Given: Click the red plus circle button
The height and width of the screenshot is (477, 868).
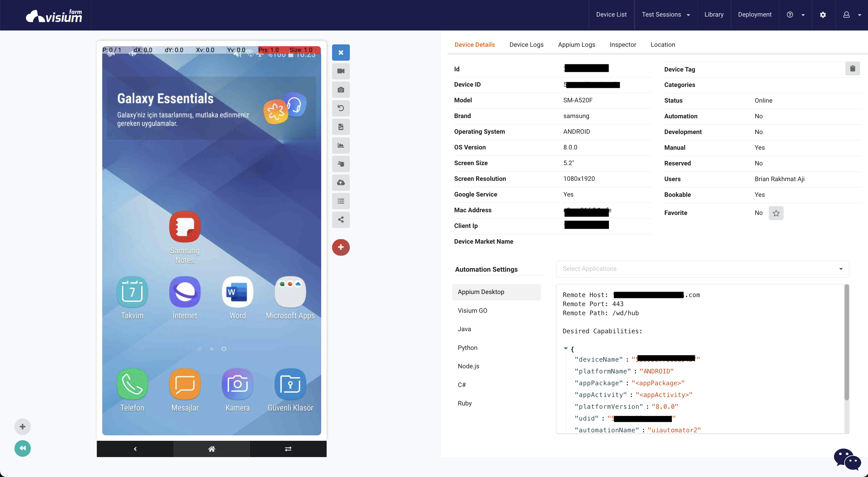Looking at the screenshot, I should 341,247.
